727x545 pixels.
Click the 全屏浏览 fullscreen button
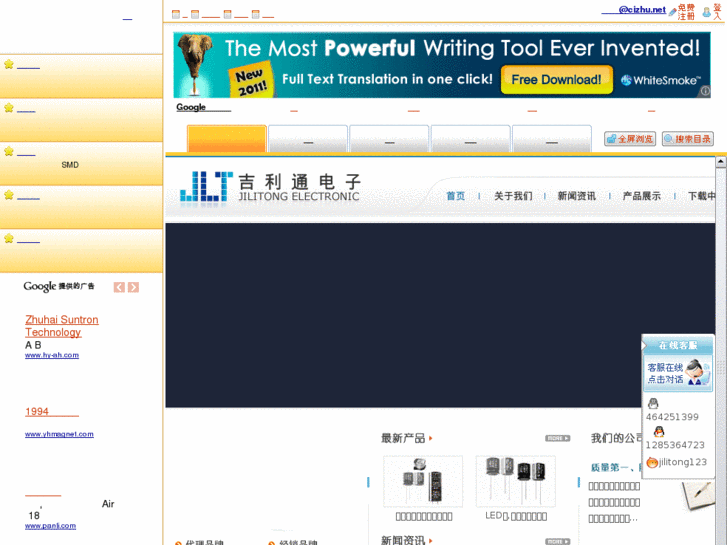click(630, 139)
